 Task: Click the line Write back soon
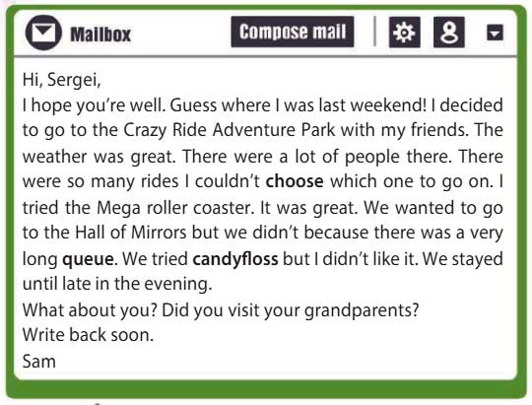click(89, 335)
